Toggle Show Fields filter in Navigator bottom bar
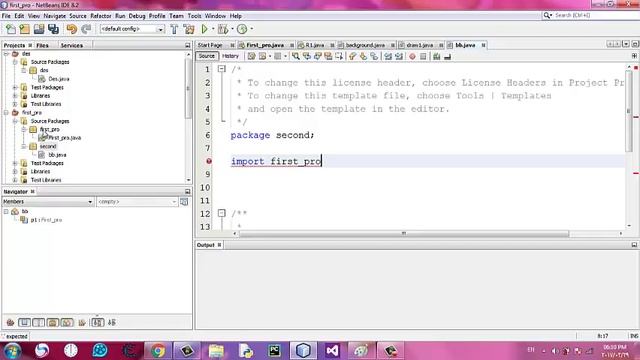This screenshot has width=640, height=360. pos(24,322)
